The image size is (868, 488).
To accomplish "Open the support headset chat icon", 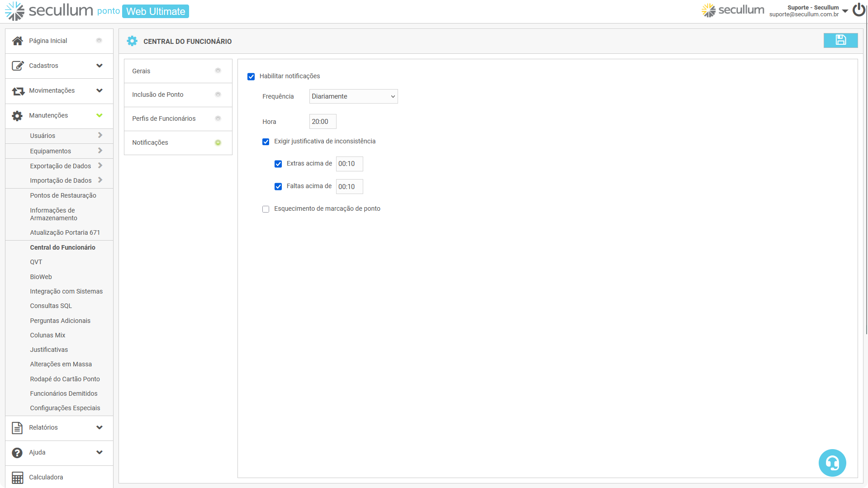I will pyautogui.click(x=832, y=463).
